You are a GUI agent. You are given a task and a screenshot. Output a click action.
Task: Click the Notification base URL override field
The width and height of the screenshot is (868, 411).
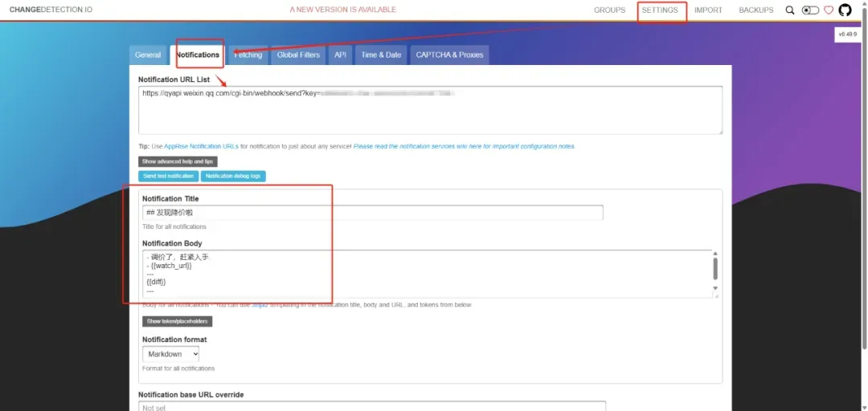pos(372,407)
